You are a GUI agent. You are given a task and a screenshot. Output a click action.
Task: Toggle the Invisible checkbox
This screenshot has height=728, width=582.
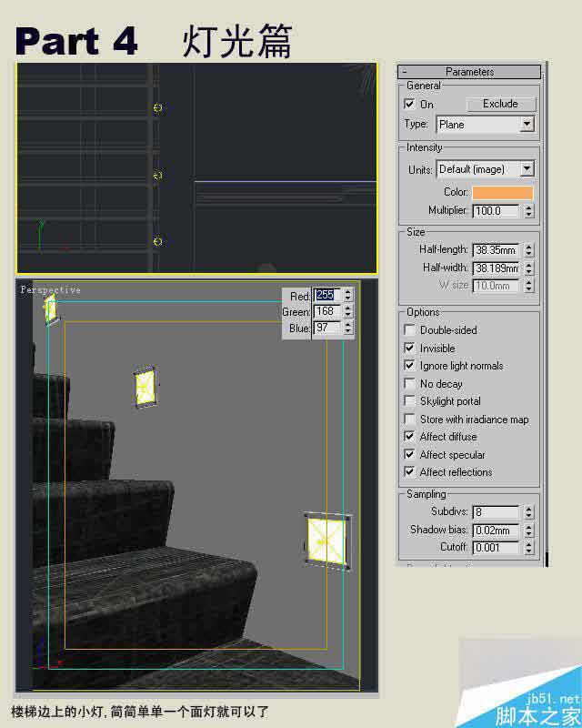coord(409,348)
